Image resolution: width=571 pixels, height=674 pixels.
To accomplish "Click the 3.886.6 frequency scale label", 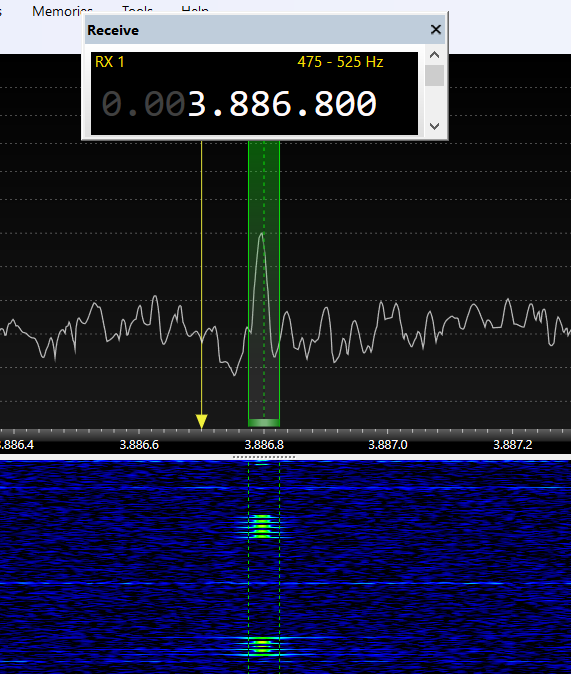I will pos(139,444).
